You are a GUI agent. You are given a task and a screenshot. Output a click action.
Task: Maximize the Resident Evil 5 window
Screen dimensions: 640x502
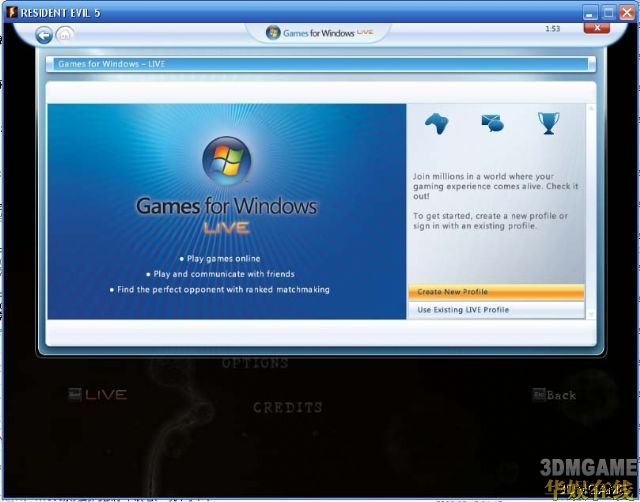tap(609, 13)
